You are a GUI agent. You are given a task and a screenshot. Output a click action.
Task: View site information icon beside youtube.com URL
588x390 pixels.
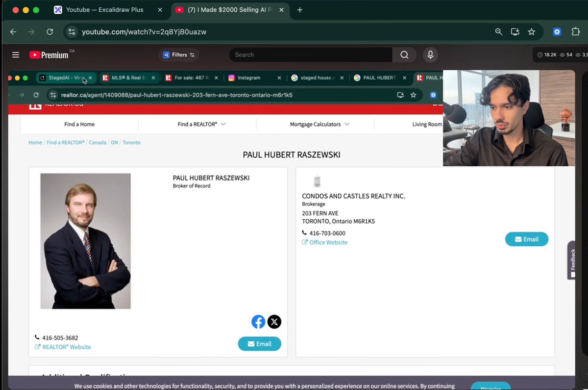72,32
